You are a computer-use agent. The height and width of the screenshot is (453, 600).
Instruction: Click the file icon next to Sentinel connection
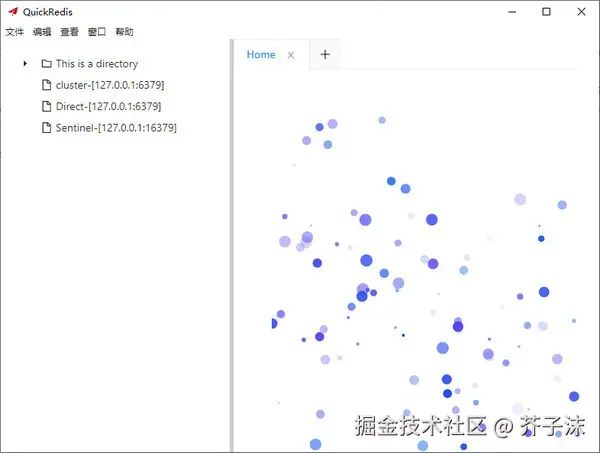46,128
